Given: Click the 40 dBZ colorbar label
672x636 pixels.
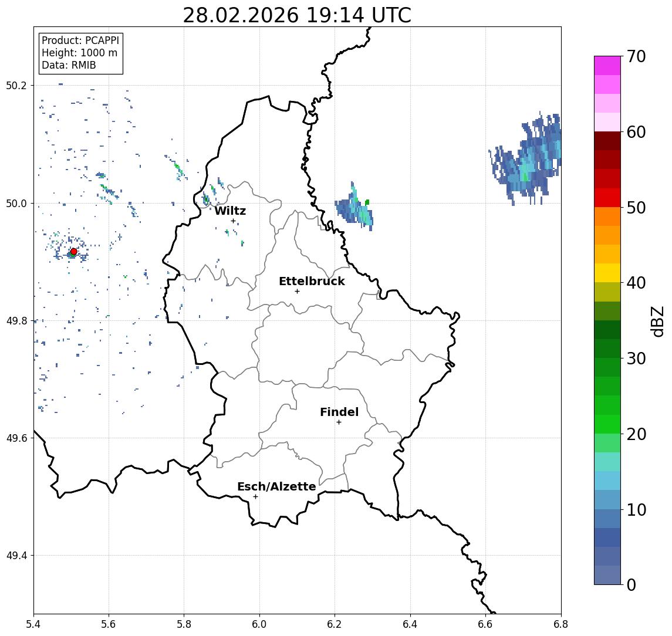Looking at the screenshot, I should tap(636, 283).
